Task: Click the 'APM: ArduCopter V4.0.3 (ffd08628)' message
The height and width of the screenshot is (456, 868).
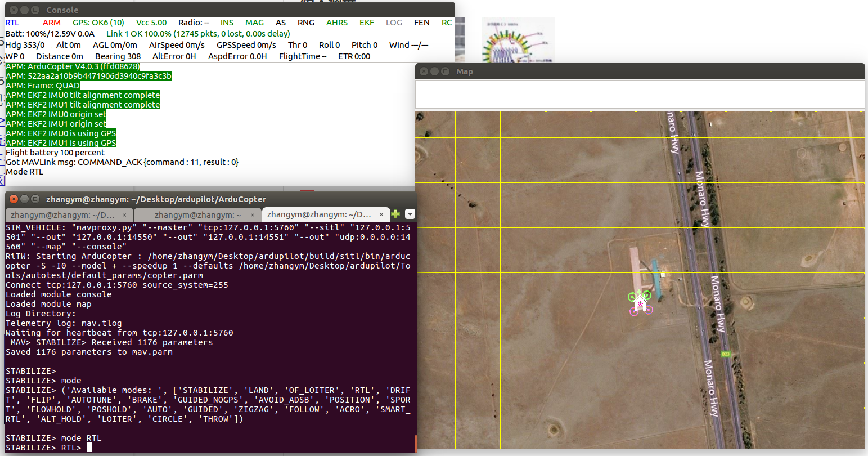Action: coord(73,66)
